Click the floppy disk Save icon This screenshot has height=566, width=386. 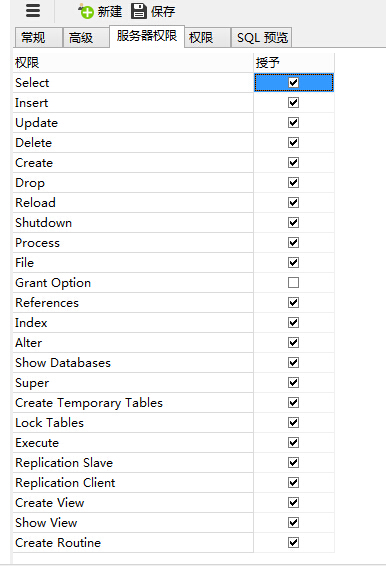(x=139, y=11)
